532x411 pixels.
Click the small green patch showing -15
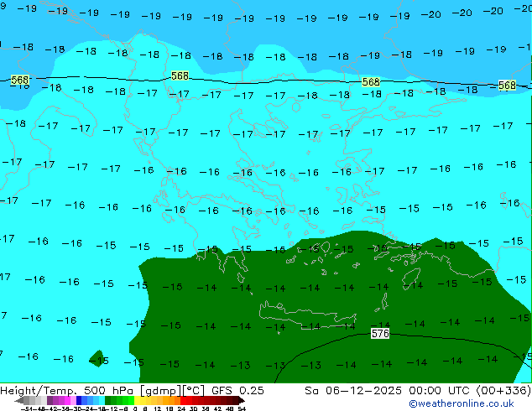coord(99,360)
